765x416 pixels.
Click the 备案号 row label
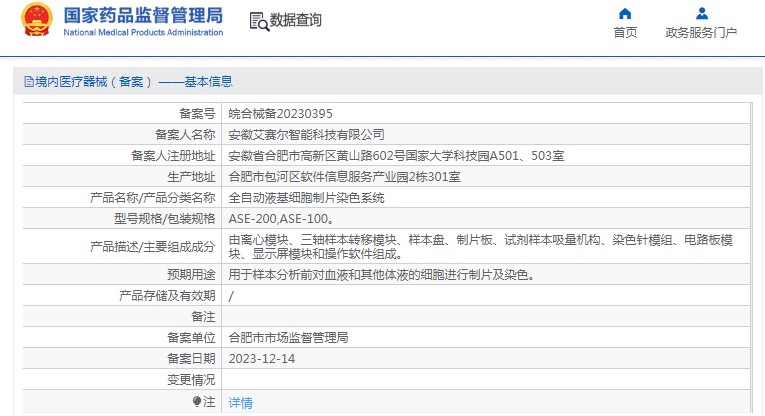[197, 114]
